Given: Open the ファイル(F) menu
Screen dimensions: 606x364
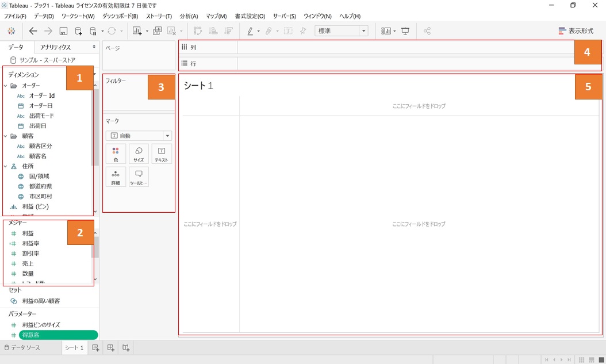Looking at the screenshot, I should (15, 16).
